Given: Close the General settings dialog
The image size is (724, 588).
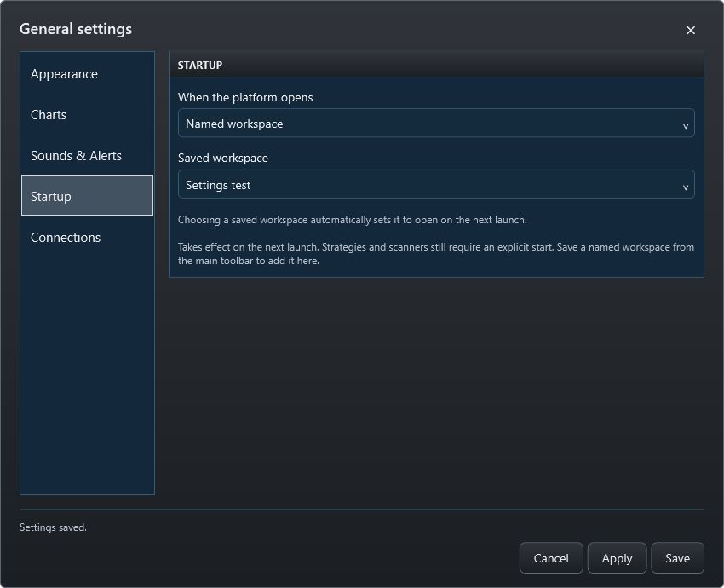Looking at the screenshot, I should 690,30.
